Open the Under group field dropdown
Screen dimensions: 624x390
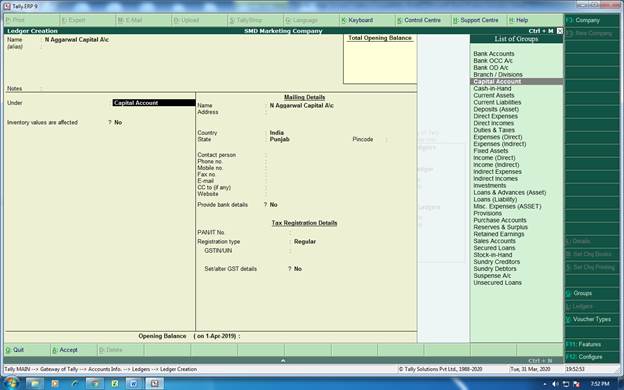154,103
